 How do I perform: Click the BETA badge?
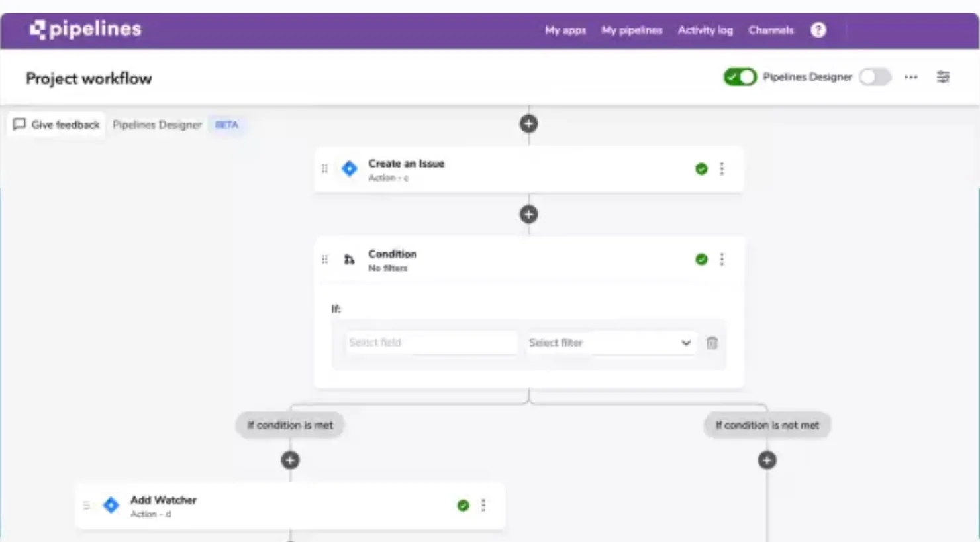coord(226,125)
